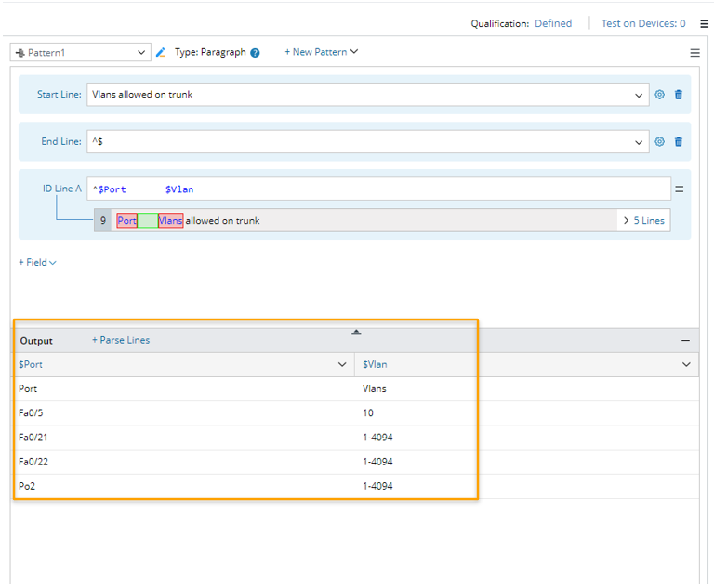Open the $Vlan column dropdown
The width and height of the screenshot is (714, 588).
coord(687,365)
